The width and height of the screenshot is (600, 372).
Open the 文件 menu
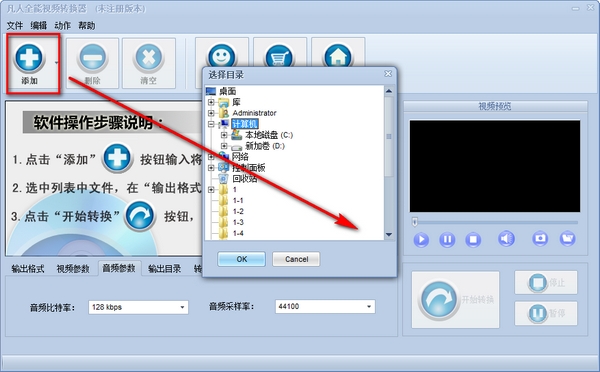pyautogui.click(x=15, y=25)
